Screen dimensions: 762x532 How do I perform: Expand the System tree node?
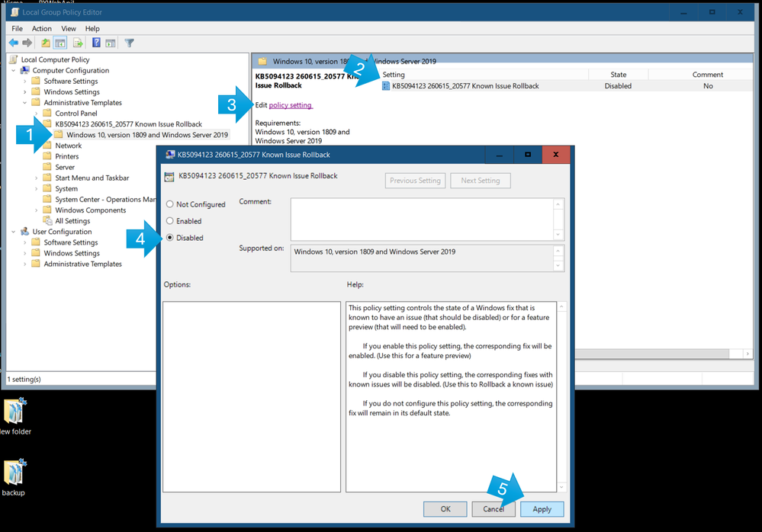point(36,189)
